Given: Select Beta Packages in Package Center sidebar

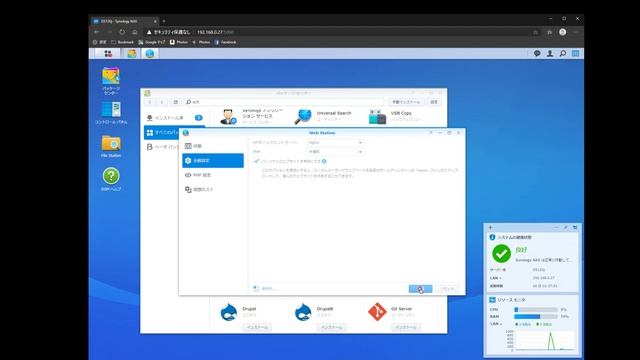Looking at the screenshot, I should (162, 147).
